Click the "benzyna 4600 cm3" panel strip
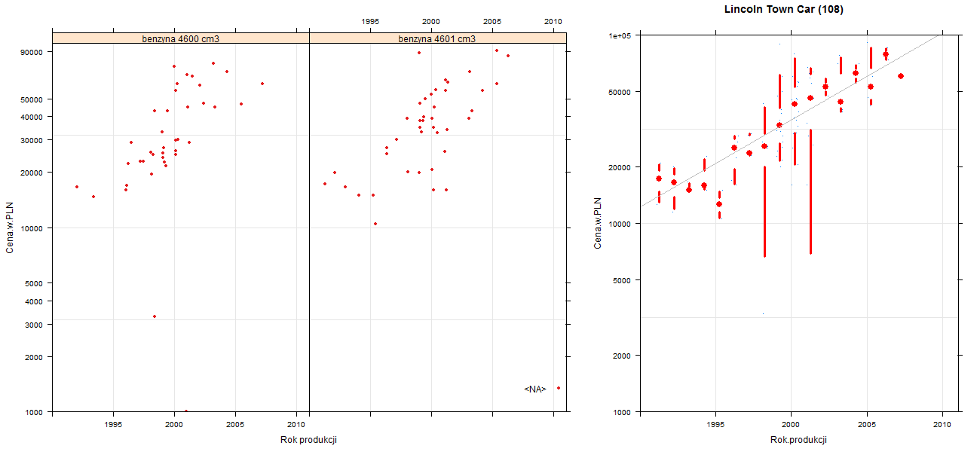Image resolution: width=980 pixels, height=452 pixels. coord(181,38)
